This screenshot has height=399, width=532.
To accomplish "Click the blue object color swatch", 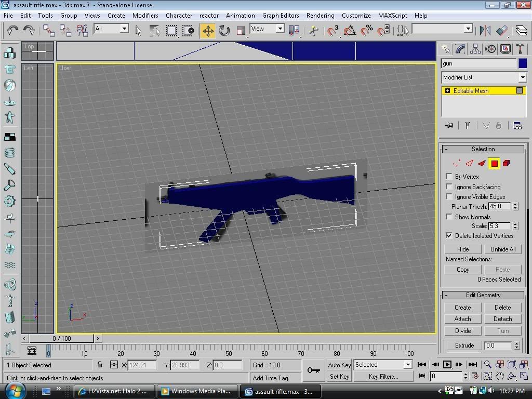I will point(523,63).
